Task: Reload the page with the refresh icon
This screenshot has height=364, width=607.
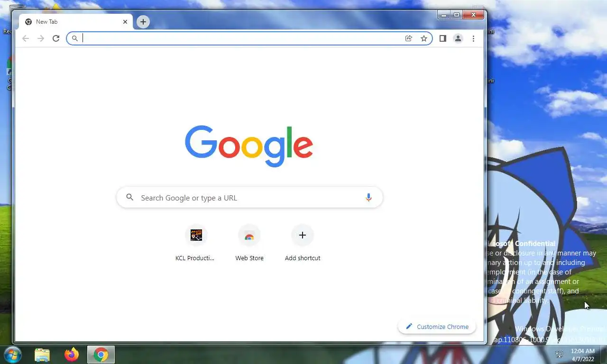Action: [x=56, y=38]
